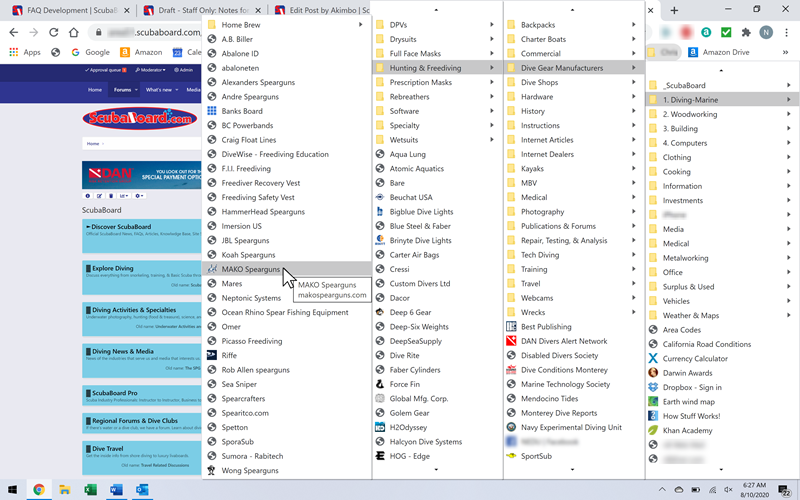Viewport: 800px width, 500px height.
Task: Open the Apps shortcut in bookmarks bar
Action: coord(25,52)
